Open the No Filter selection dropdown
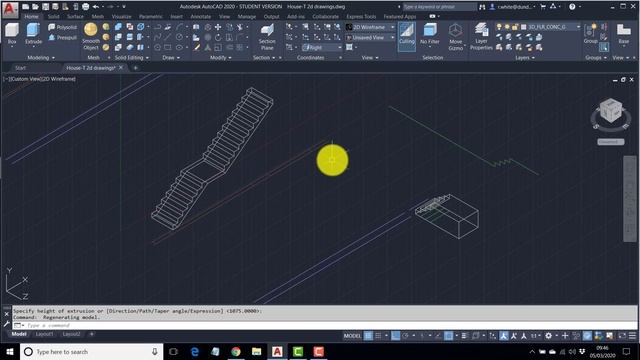Viewport: 640px width, 360px height. click(x=429, y=35)
